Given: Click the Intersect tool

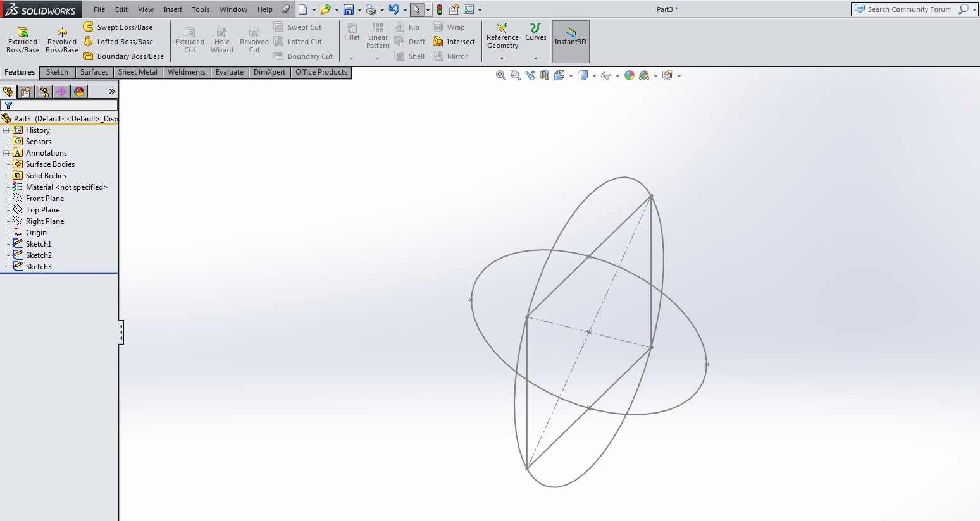Looking at the screenshot, I should click(x=454, y=42).
